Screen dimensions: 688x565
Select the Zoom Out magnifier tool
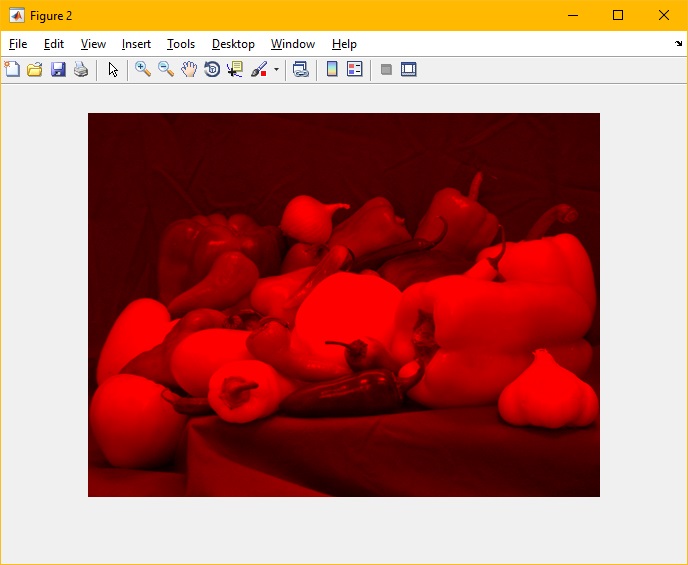(x=166, y=69)
